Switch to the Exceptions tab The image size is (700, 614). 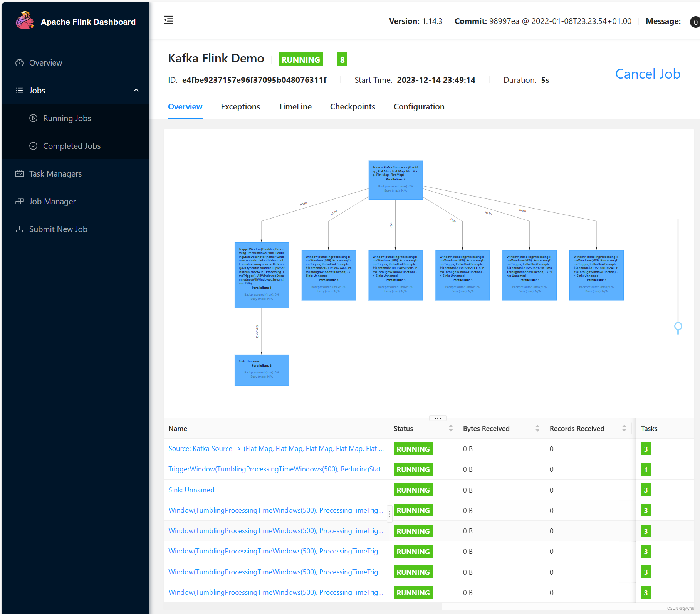pyautogui.click(x=240, y=107)
